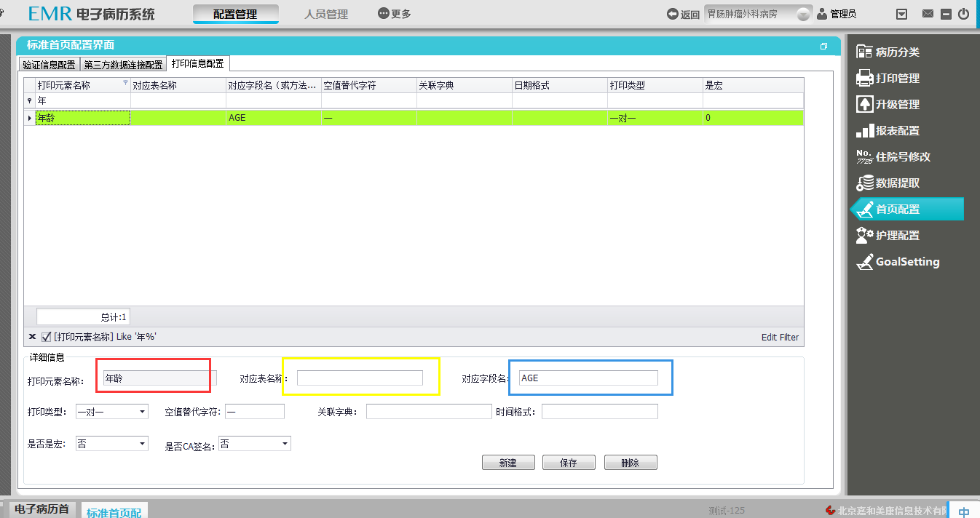
Task: Click the envelope message icon
Action: coord(928,14)
